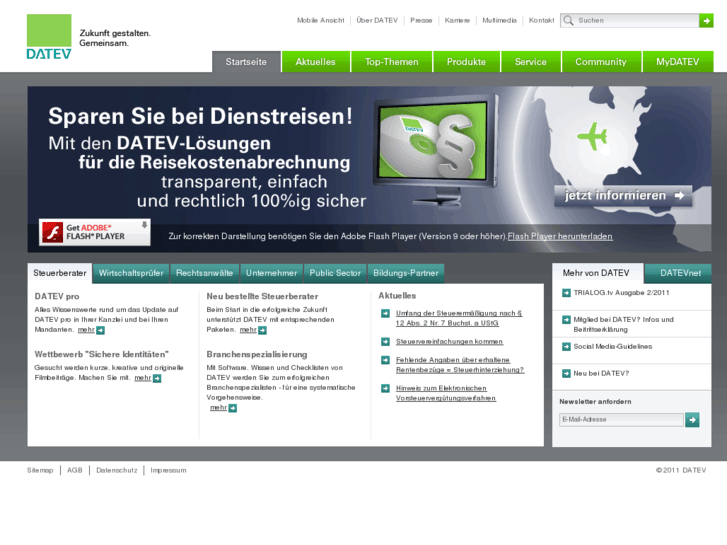Viewport: 727px width, 545px height.
Task: Select the DATEVnet tab
Action: [x=680, y=272]
